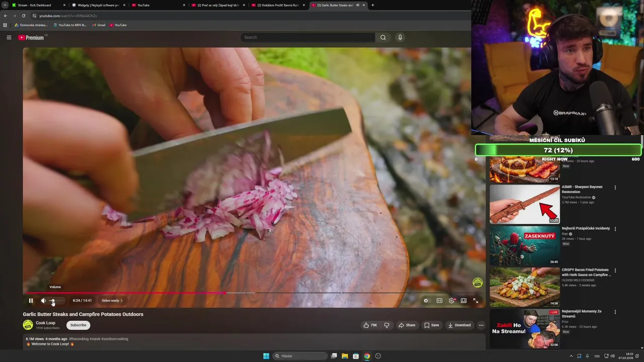Open 'Nejhorší Potápěčské Incidenty' video title
The width and height of the screenshot is (644, 362).
click(586, 228)
